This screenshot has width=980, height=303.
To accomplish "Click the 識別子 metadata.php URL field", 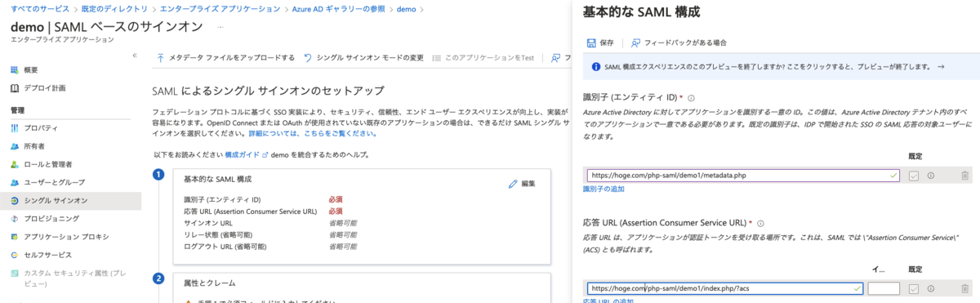I will [x=743, y=175].
